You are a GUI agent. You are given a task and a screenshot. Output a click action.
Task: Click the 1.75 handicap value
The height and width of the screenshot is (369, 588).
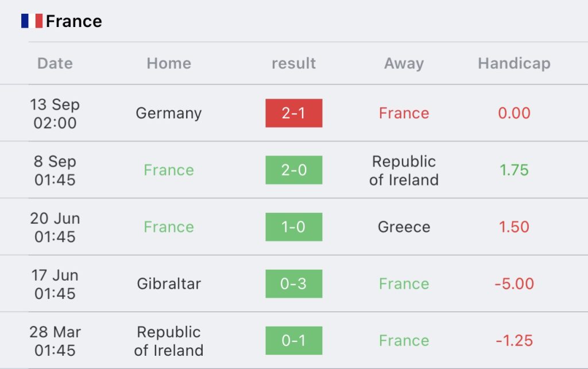[x=514, y=170]
